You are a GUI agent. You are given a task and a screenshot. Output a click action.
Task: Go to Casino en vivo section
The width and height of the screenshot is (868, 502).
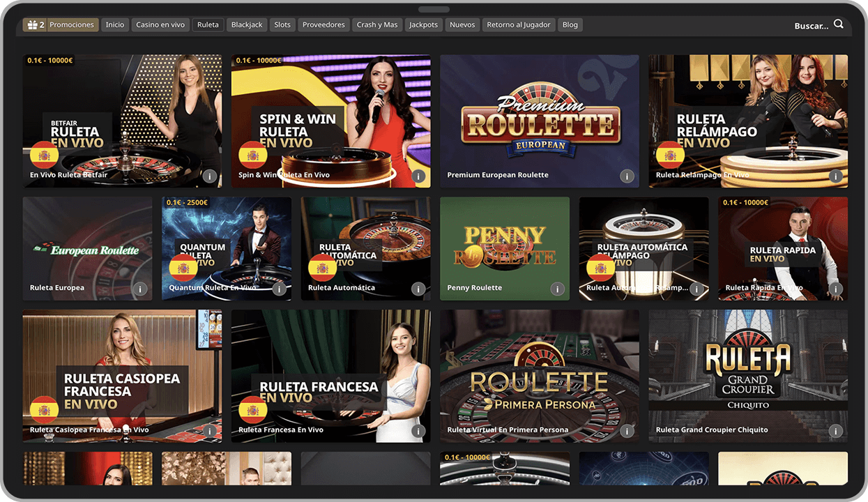[x=160, y=25]
